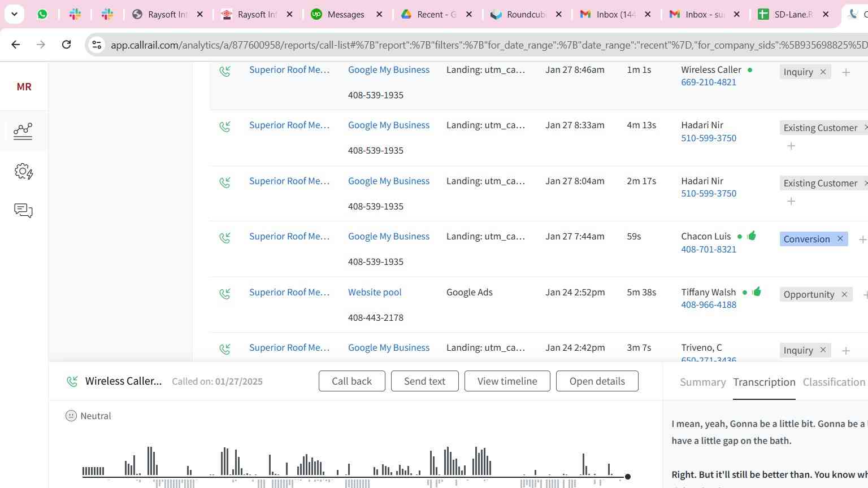Viewport: 868px width, 488px height.
Task: Click the 5m 38s duration cell
Action: pyautogui.click(x=641, y=292)
